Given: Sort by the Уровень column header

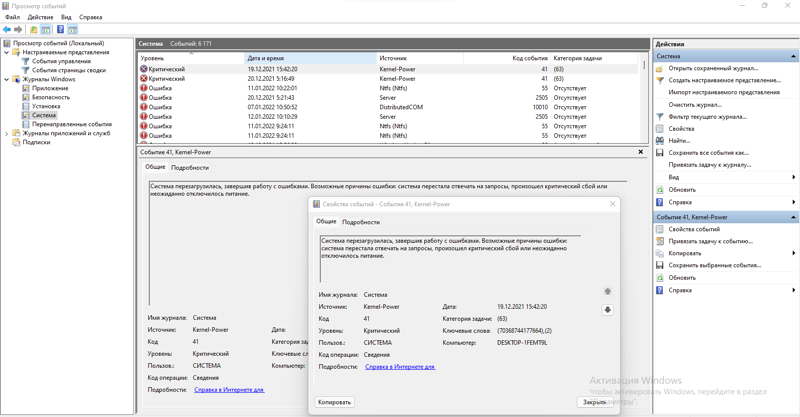Looking at the screenshot, I should pos(191,58).
